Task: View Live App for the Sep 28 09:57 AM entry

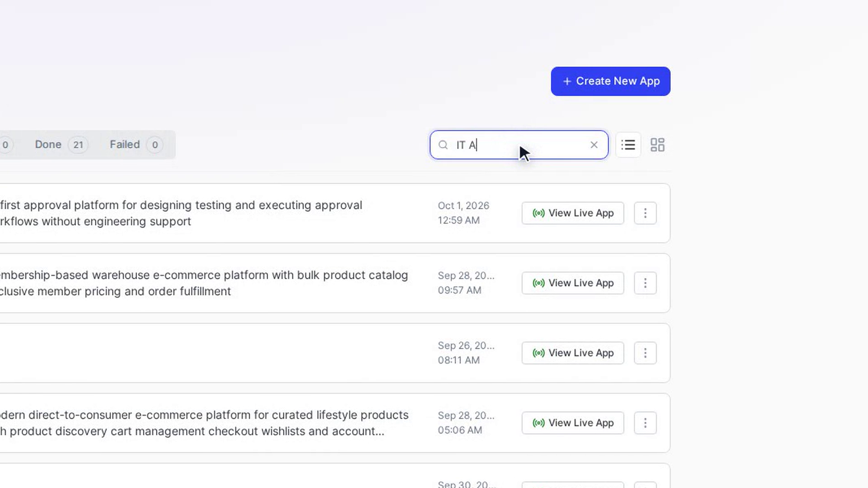Action: [573, 283]
